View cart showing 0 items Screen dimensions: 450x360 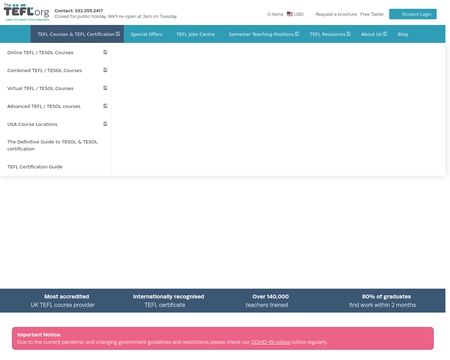[x=275, y=14]
